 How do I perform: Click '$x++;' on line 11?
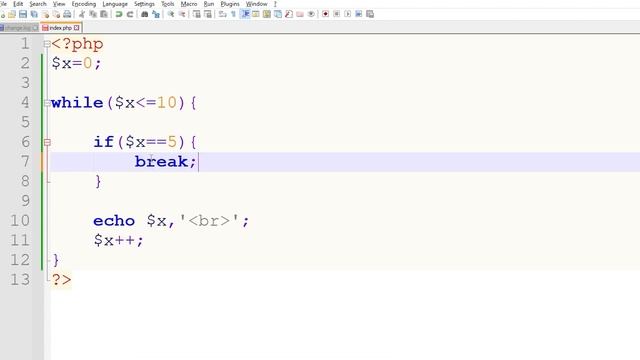click(x=118, y=240)
